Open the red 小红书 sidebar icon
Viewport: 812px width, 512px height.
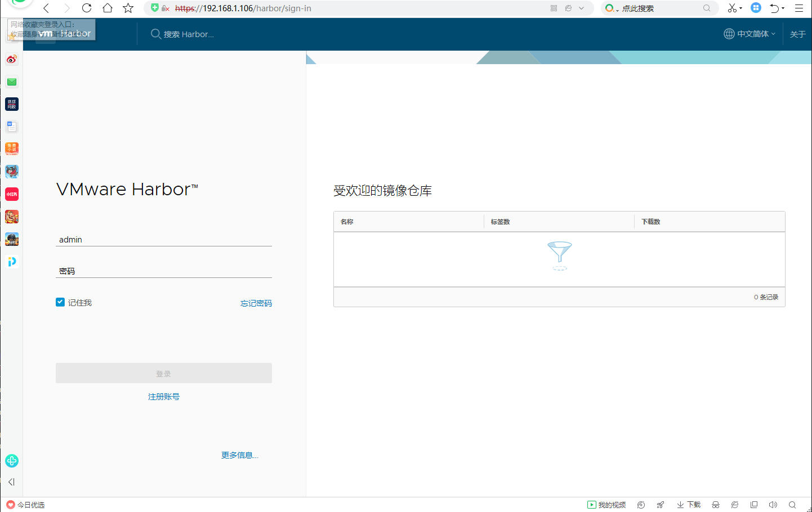click(x=12, y=194)
